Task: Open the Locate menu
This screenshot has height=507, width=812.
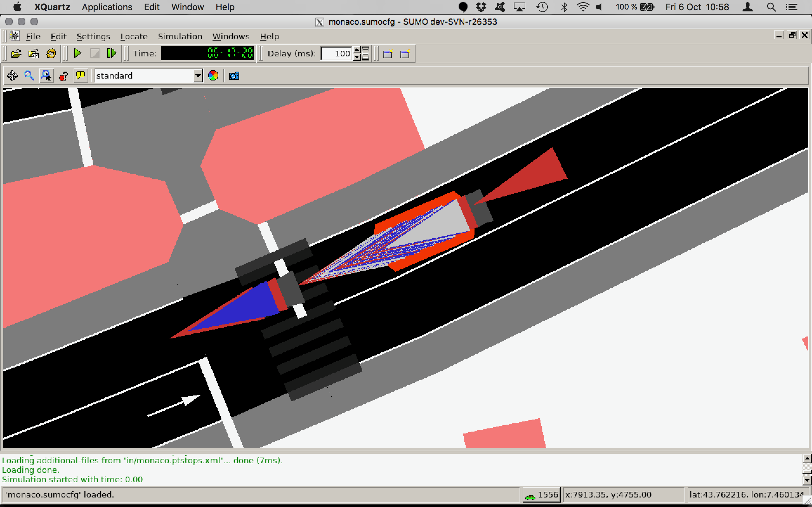Action: (x=134, y=36)
